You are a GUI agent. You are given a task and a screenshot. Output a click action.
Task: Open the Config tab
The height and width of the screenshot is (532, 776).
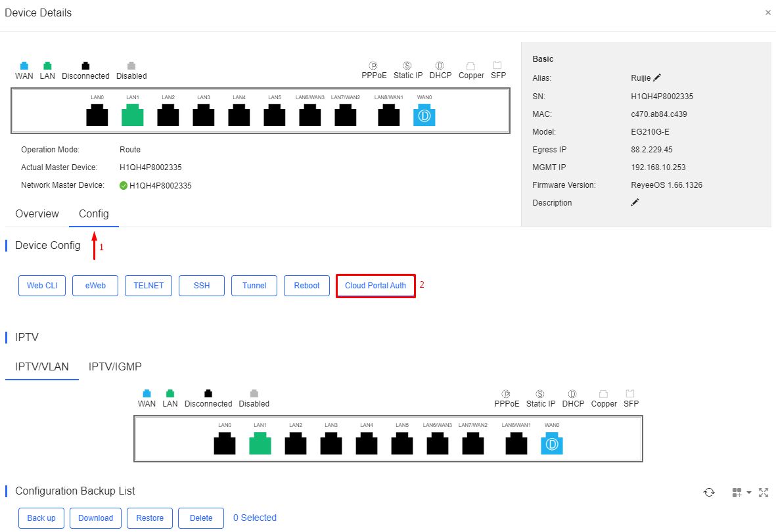tap(93, 214)
